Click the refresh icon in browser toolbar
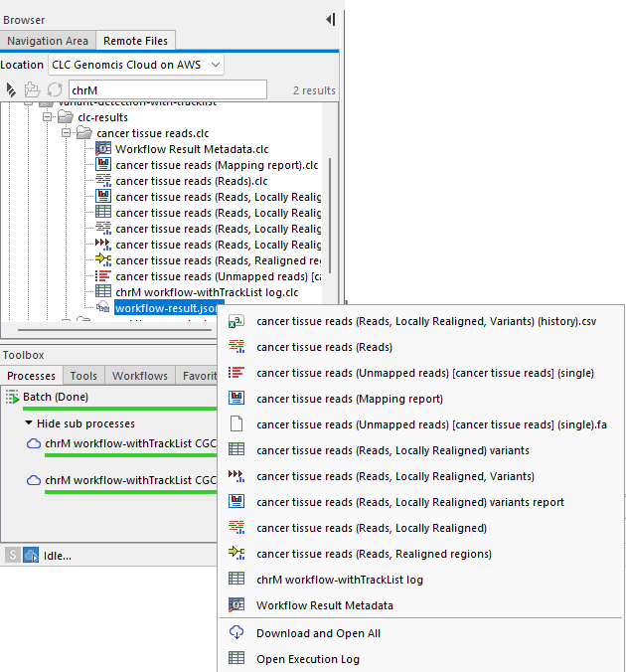626x672 pixels. click(x=55, y=90)
